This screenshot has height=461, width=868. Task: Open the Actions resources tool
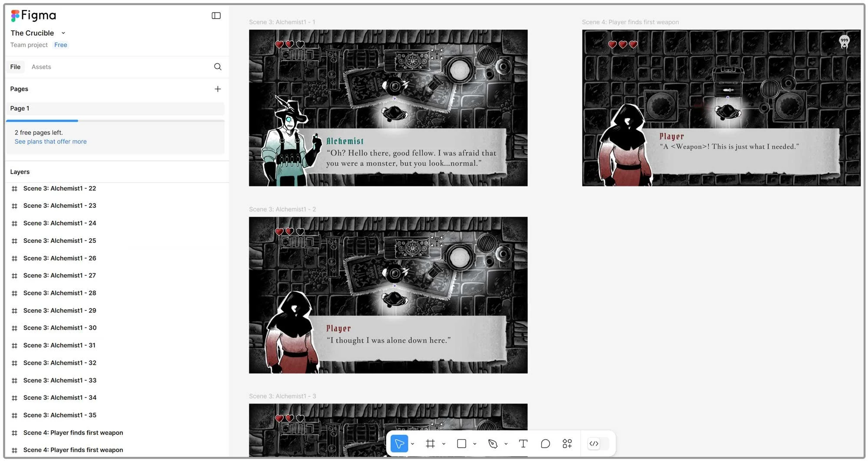[x=567, y=443]
